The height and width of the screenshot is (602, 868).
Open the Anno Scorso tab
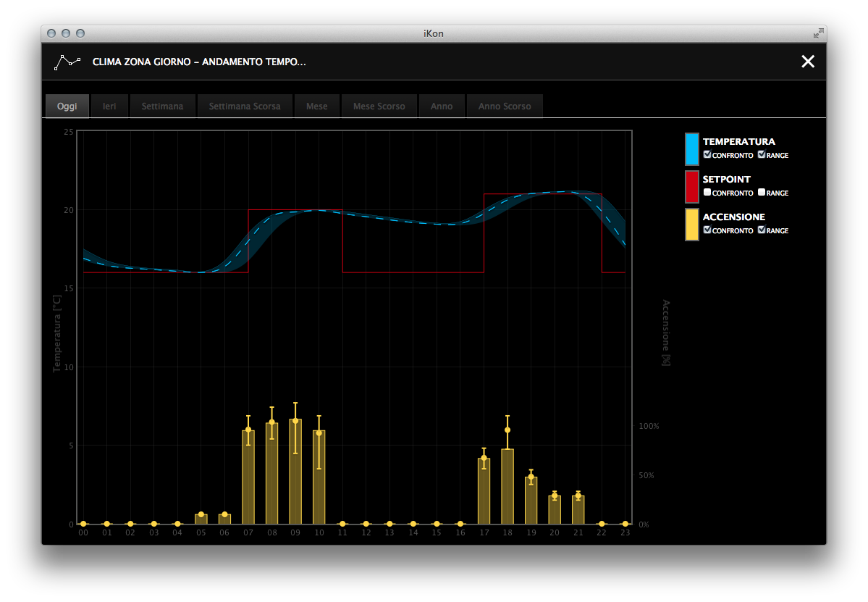coord(505,106)
